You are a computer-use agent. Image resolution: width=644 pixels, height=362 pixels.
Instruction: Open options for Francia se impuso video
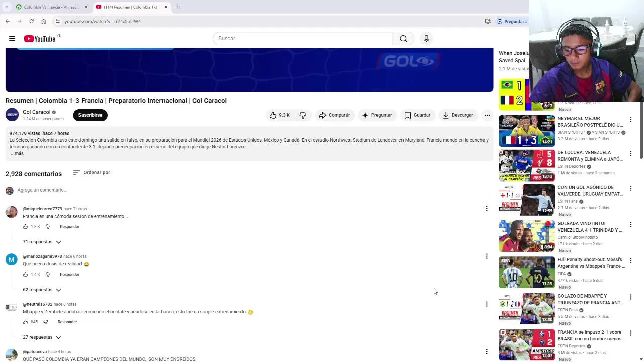[x=631, y=333]
